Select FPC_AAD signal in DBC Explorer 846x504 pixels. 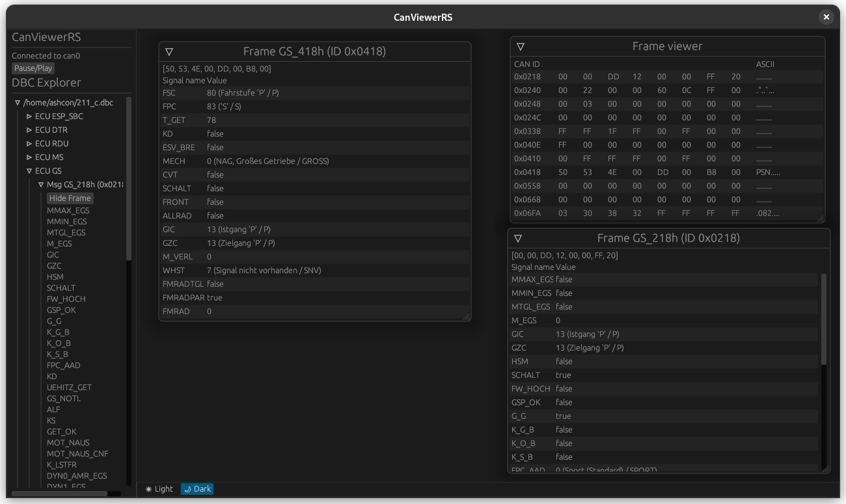(64, 365)
